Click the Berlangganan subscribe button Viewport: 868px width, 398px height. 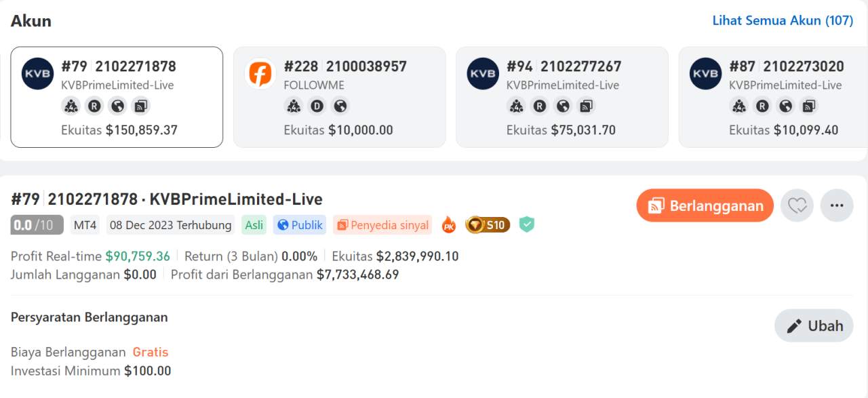click(705, 205)
